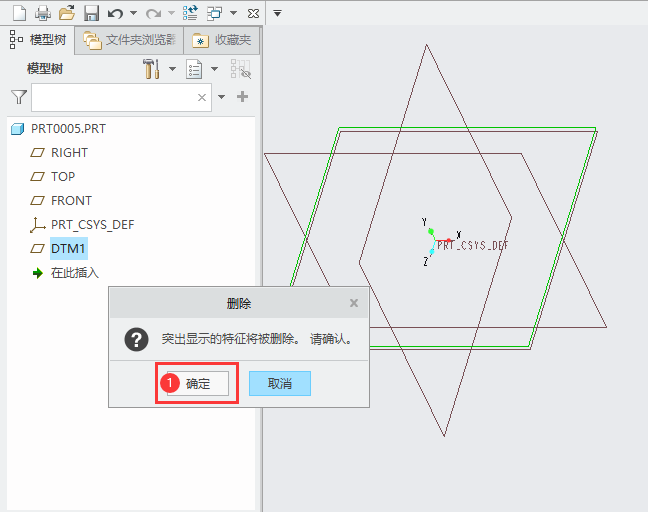
Task: Click the plus add filter icon
Action: [243, 97]
